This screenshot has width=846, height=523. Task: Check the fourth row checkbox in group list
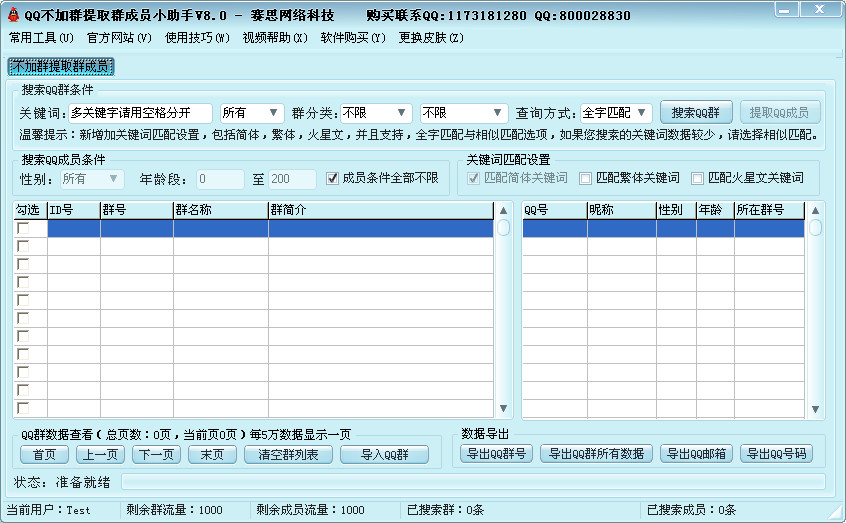pyautogui.click(x=23, y=282)
